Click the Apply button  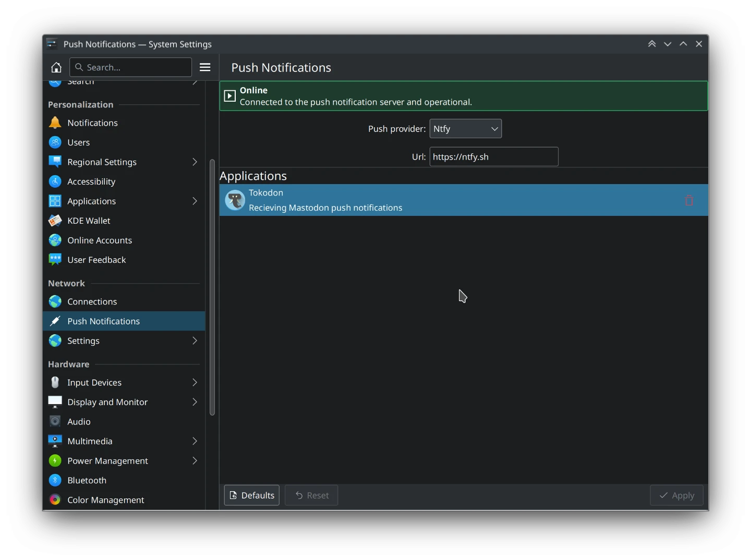[676, 495]
